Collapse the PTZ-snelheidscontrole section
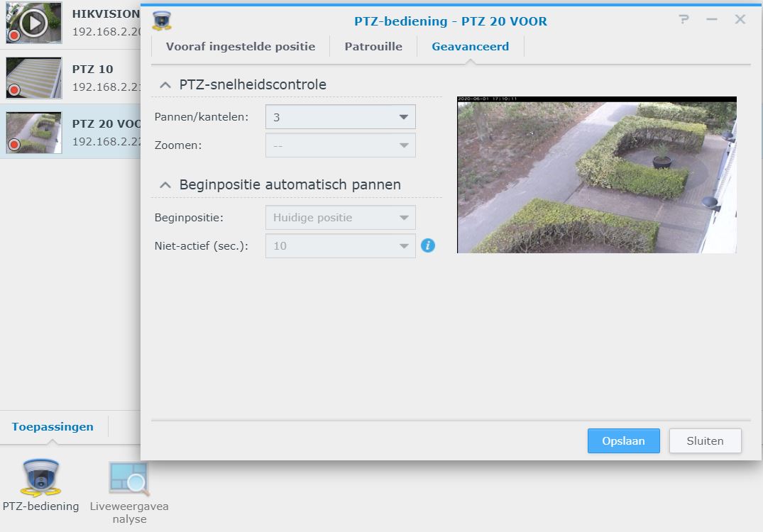The height and width of the screenshot is (532, 763). pos(165,84)
